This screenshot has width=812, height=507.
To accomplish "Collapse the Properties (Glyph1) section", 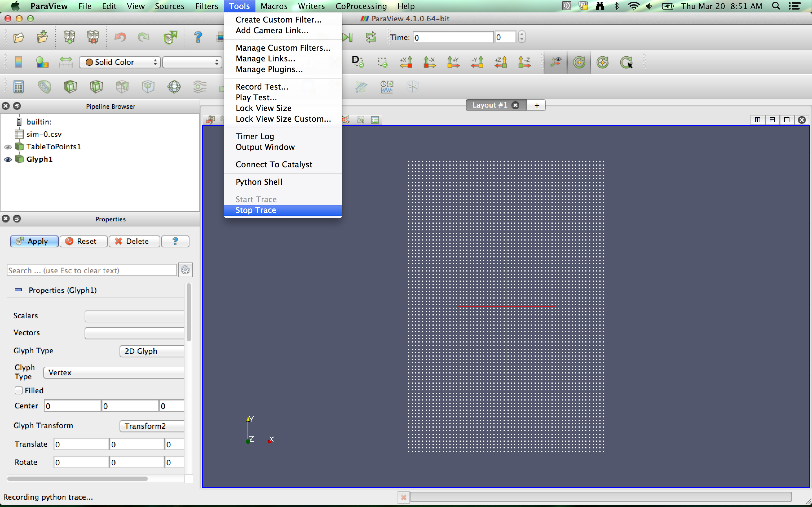I will click(x=18, y=290).
